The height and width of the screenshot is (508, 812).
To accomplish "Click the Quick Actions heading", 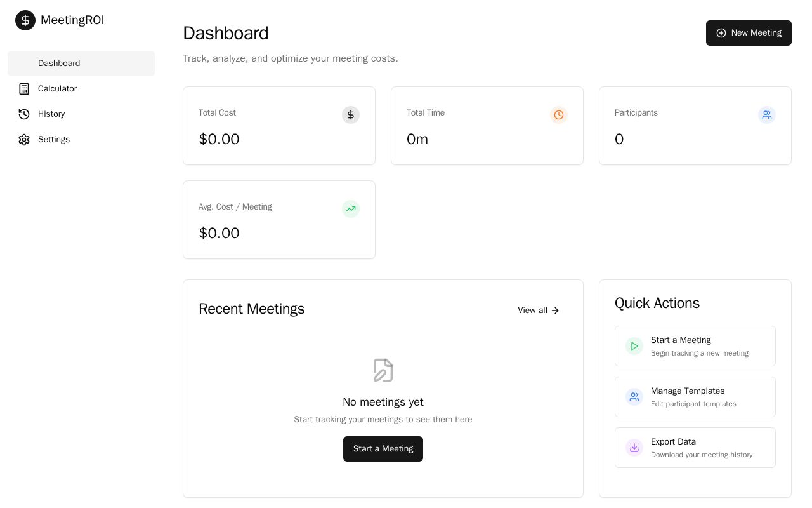I will (657, 303).
